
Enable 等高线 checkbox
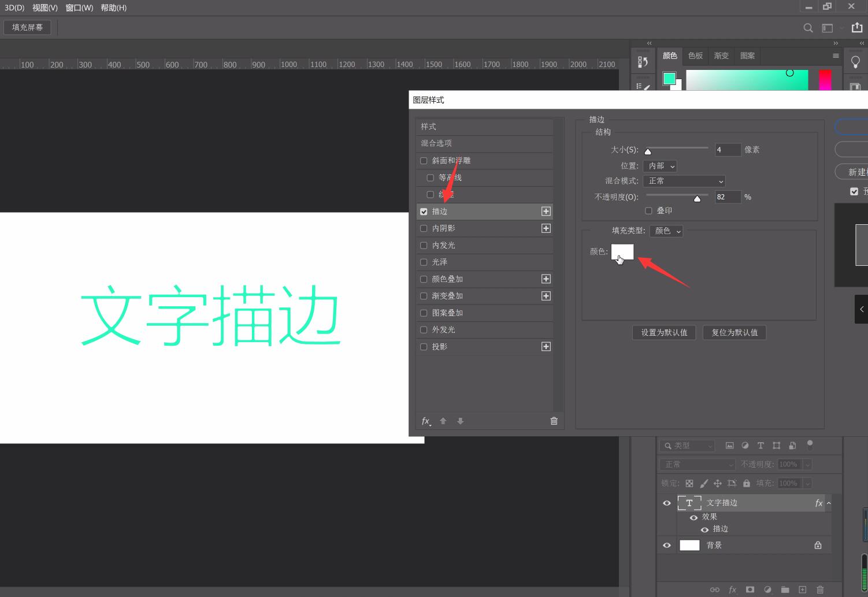(x=430, y=177)
